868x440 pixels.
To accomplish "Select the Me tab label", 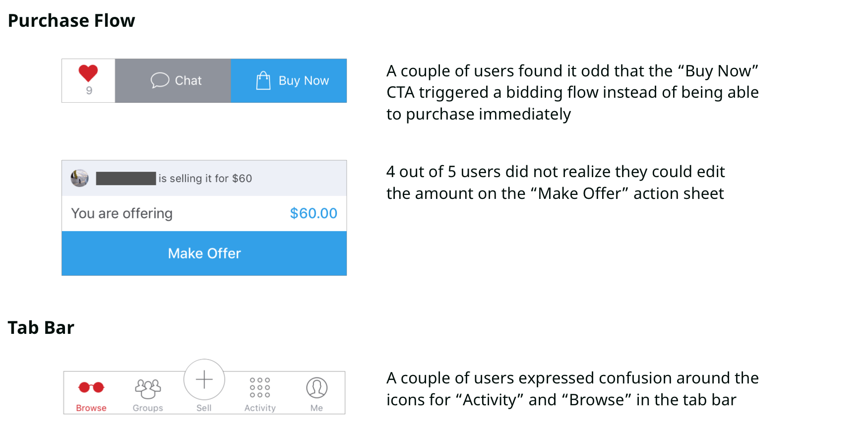I will point(317,408).
